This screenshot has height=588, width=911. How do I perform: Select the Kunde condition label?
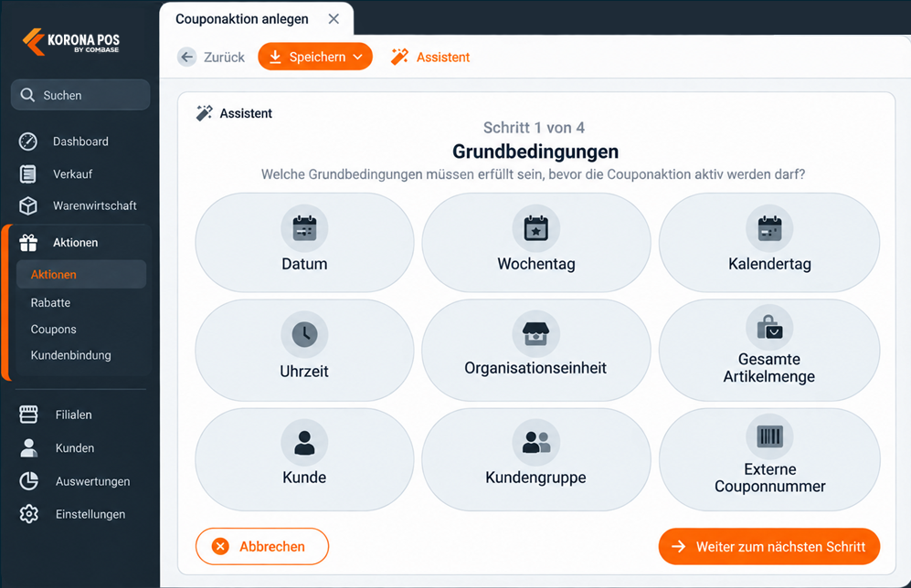304,478
